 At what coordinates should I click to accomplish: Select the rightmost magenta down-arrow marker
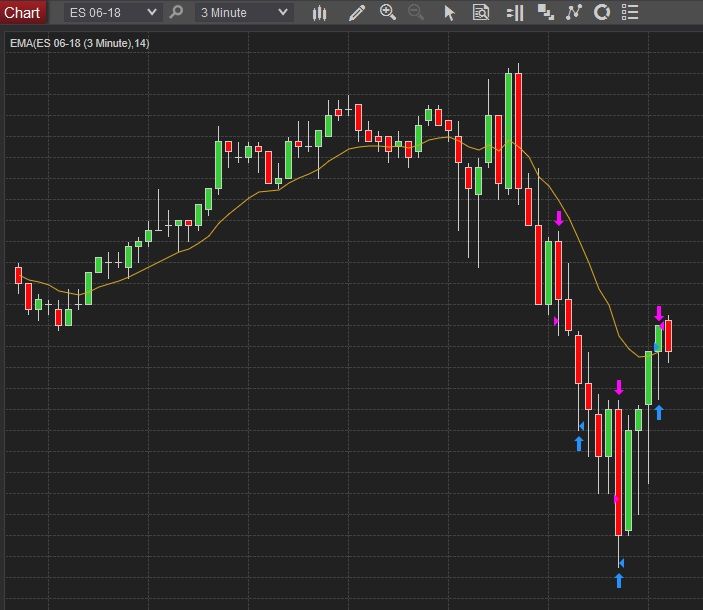click(x=659, y=313)
